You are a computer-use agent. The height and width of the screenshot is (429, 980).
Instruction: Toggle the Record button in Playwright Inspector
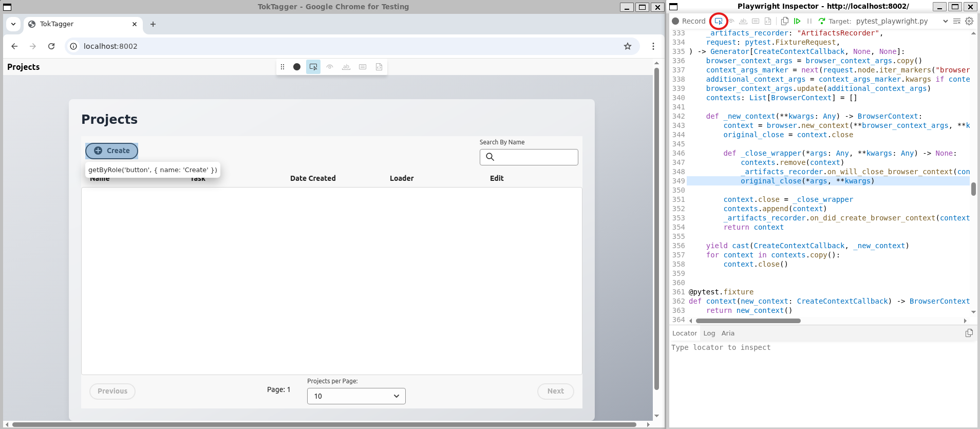click(x=689, y=21)
